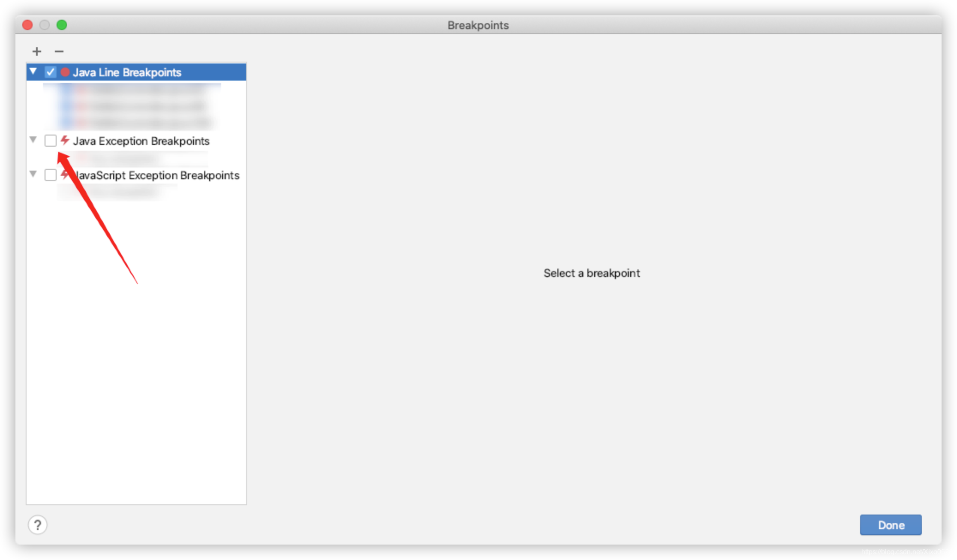957x560 pixels.
Task: Select the Java Line Breakpoints row
Action: (x=136, y=72)
